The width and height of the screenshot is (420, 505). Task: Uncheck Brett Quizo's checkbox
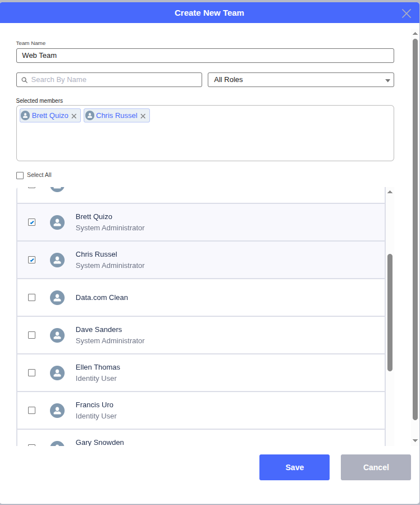(x=32, y=222)
